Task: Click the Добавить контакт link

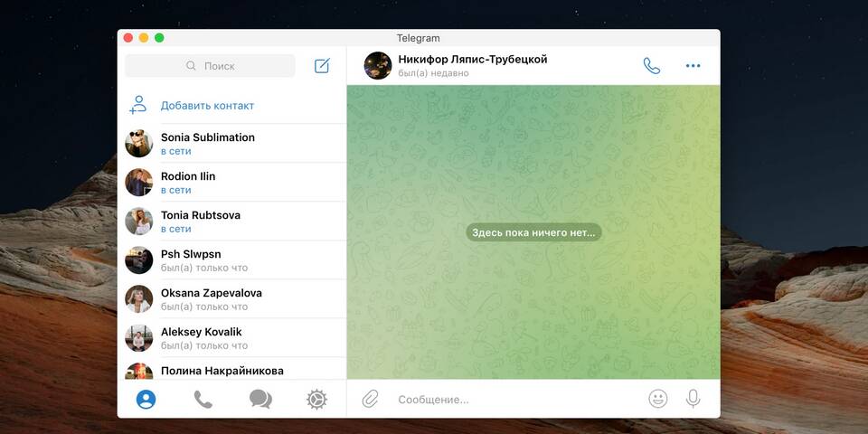Action: point(207,106)
